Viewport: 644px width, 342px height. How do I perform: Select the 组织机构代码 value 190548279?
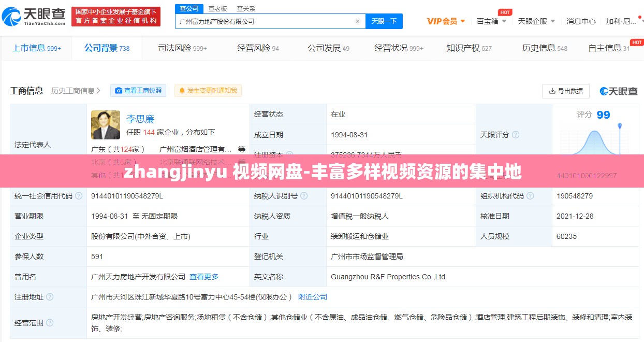click(x=575, y=196)
